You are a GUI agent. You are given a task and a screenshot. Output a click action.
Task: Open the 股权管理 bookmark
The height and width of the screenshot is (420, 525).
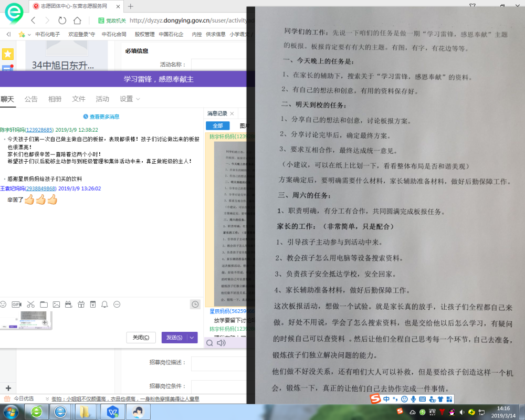[145, 34]
